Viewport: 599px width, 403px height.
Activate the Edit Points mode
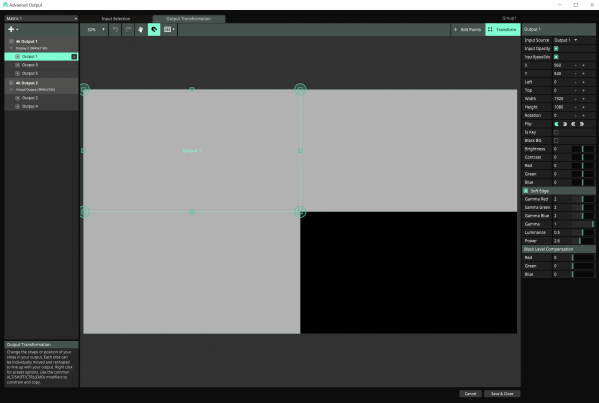(x=467, y=29)
